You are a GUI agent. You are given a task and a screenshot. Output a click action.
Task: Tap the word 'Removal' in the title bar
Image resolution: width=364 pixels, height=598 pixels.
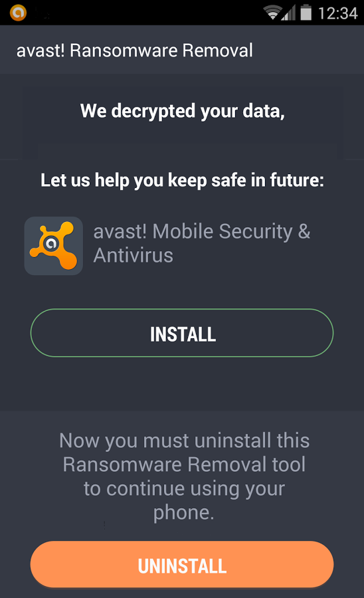(218, 50)
